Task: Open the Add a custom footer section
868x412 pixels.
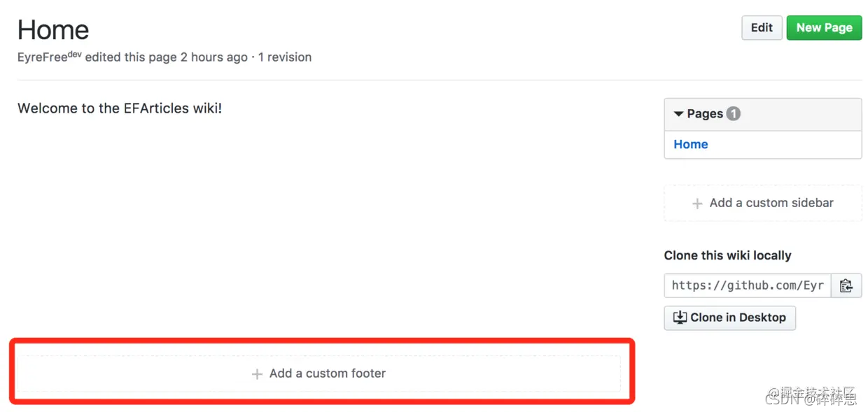Action: pyautogui.click(x=318, y=374)
